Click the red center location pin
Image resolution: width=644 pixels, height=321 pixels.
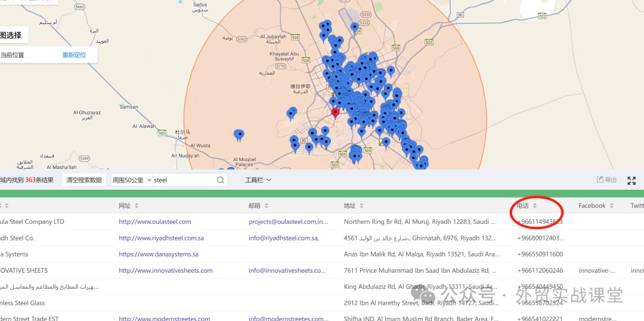(335, 112)
